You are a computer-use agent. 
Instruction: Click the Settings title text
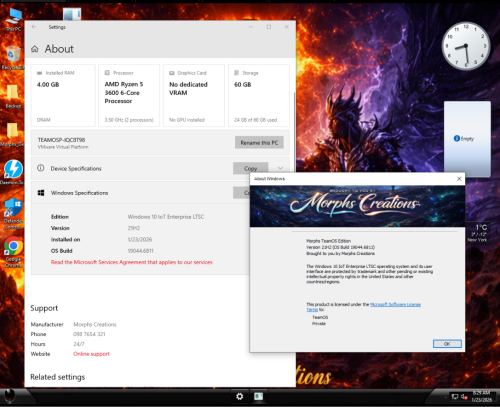click(x=57, y=27)
